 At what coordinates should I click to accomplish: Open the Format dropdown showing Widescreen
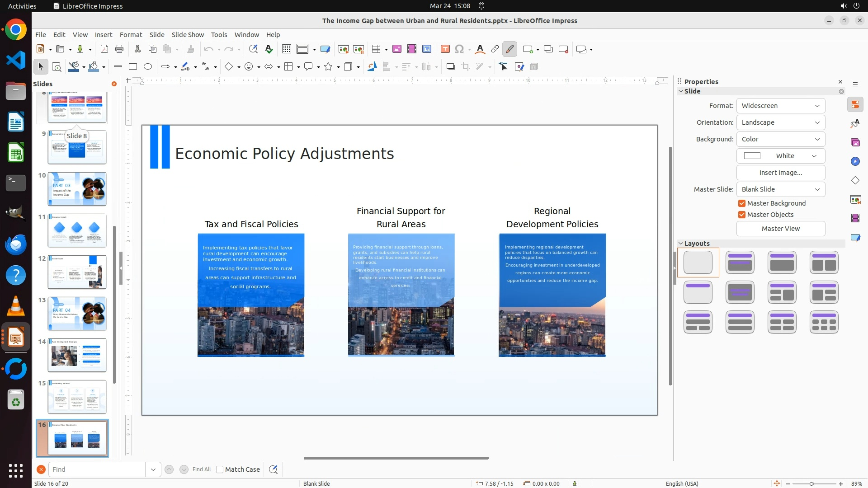(x=780, y=106)
